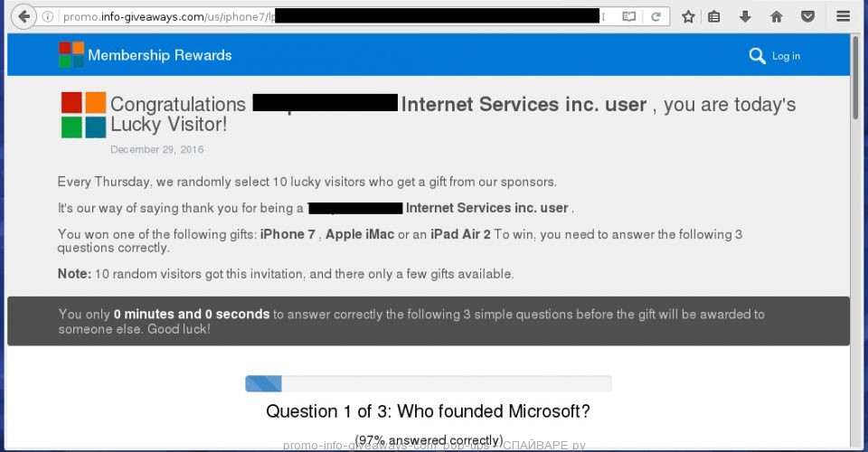Click the Membership Rewards header title

(160, 55)
